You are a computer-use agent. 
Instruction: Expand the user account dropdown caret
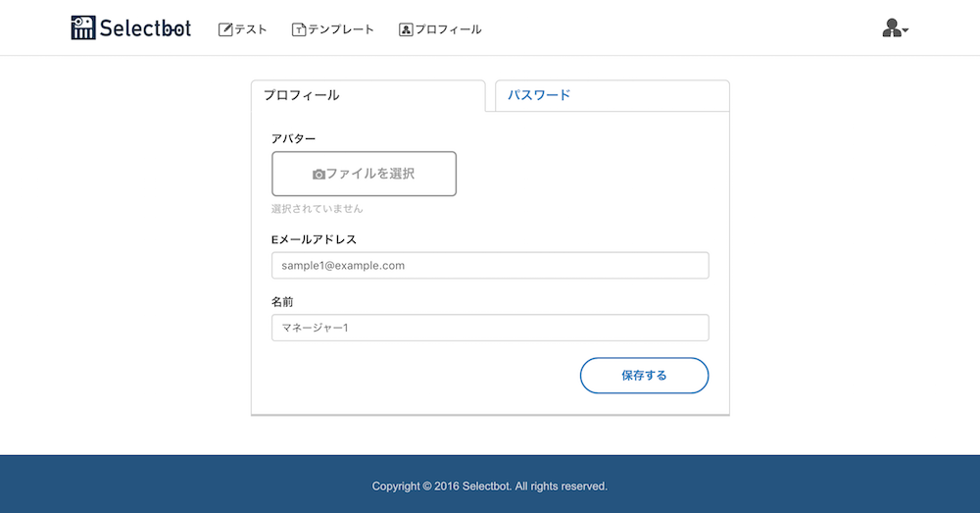pyautogui.click(x=906, y=30)
